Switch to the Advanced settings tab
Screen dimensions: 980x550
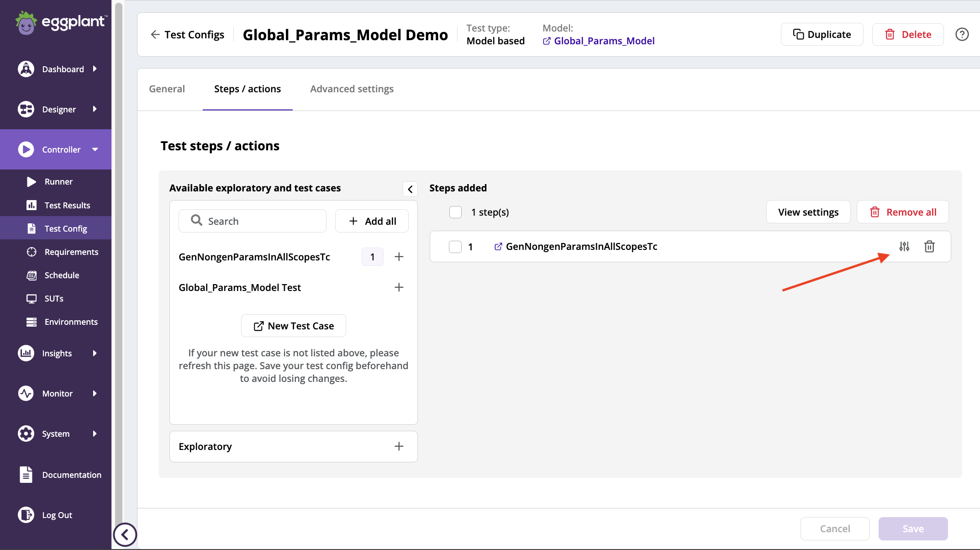coord(352,89)
